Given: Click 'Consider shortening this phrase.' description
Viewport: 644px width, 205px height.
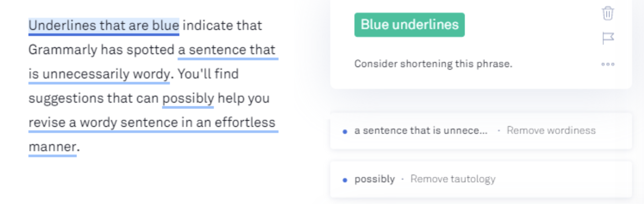Looking at the screenshot, I should click(433, 64).
